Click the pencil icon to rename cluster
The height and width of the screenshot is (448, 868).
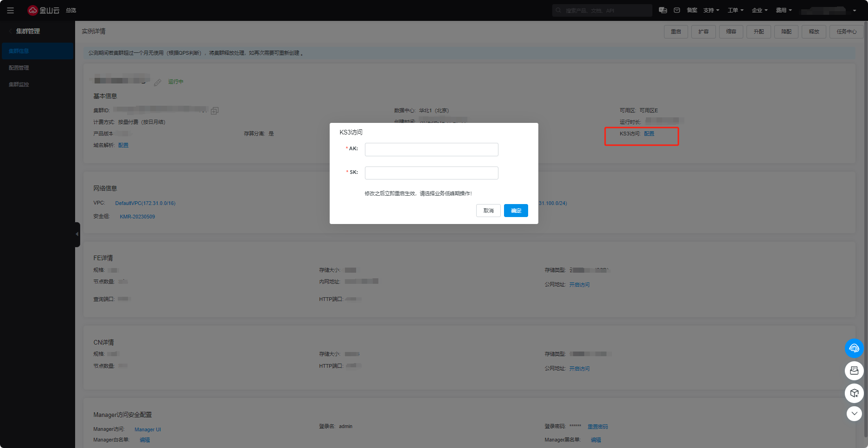click(158, 82)
